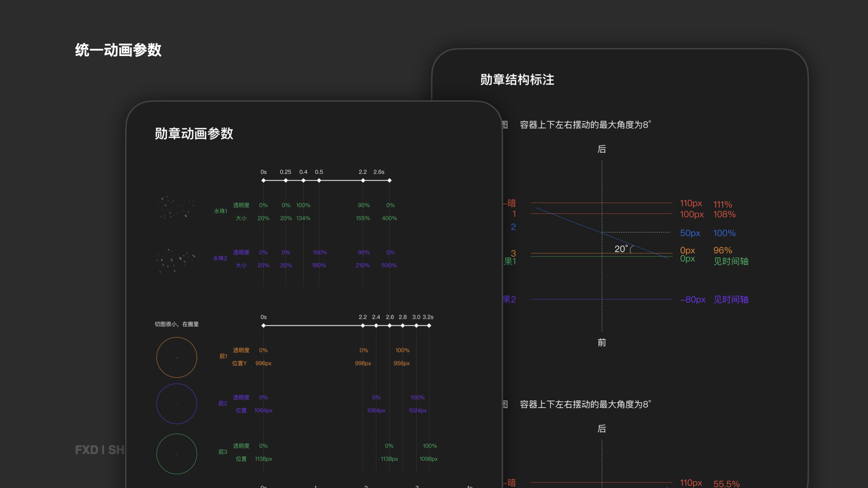This screenshot has height=488, width=868.
Task: Click the 统一动画参数 page title
Action: coord(118,50)
